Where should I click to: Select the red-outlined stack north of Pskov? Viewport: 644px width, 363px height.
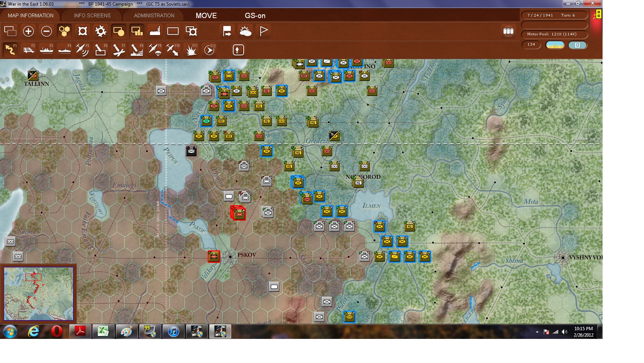click(238, 213)
